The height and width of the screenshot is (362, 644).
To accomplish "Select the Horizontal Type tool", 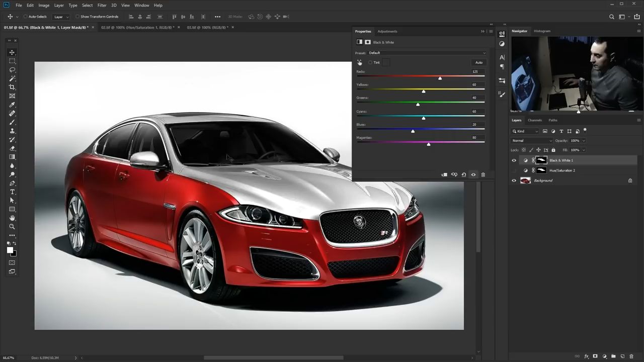I will tap(12, 192).
